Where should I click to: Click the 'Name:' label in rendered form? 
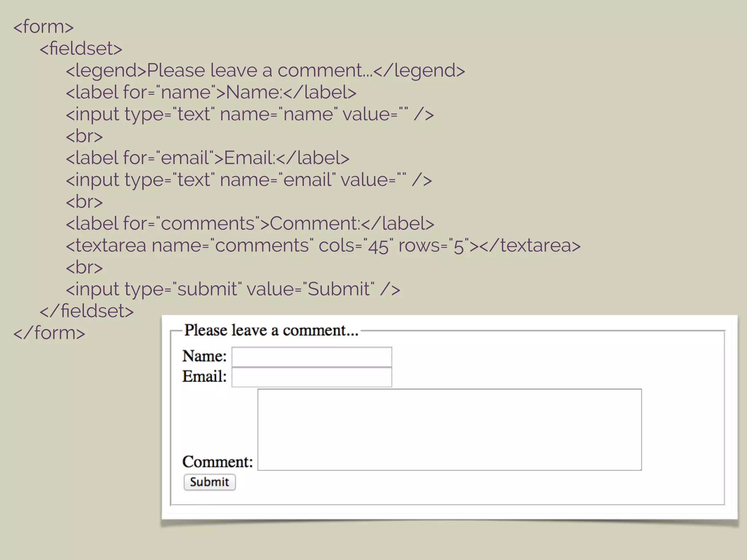tap(204, 356)
